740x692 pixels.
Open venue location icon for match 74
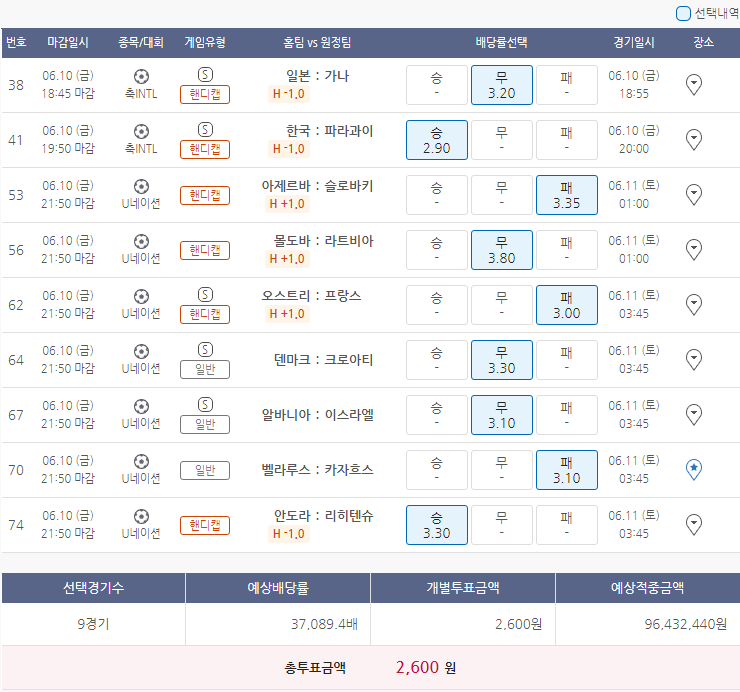tap(693, 525)
